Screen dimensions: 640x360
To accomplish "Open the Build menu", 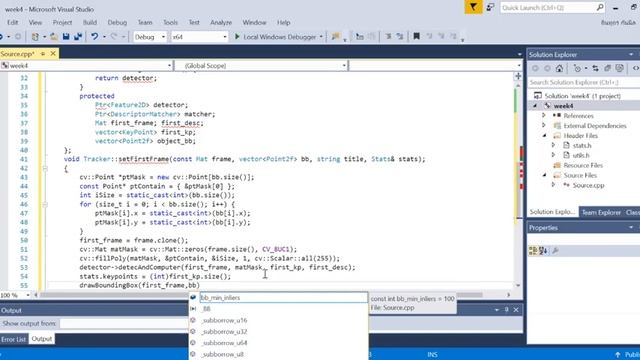I will [x=90, y=22].
